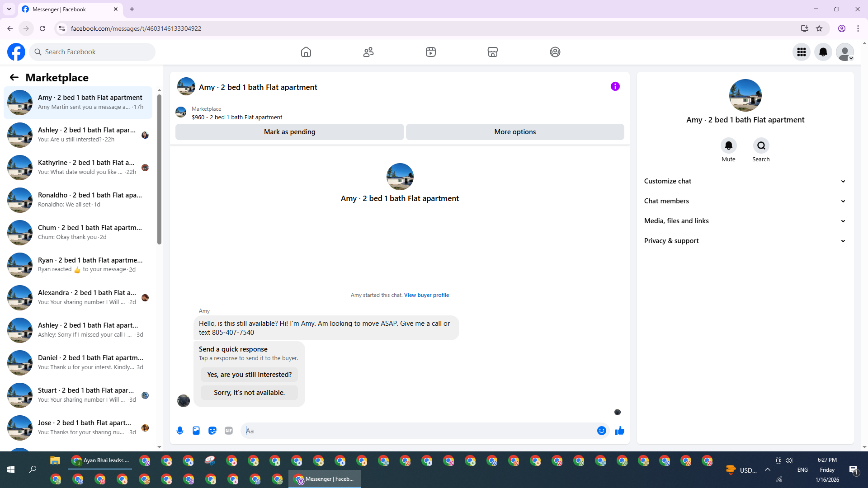Open the Marketplace tab in the top navigation
Image resolution: width=868 pixels, height=488 pixels.
click(493, 52)
